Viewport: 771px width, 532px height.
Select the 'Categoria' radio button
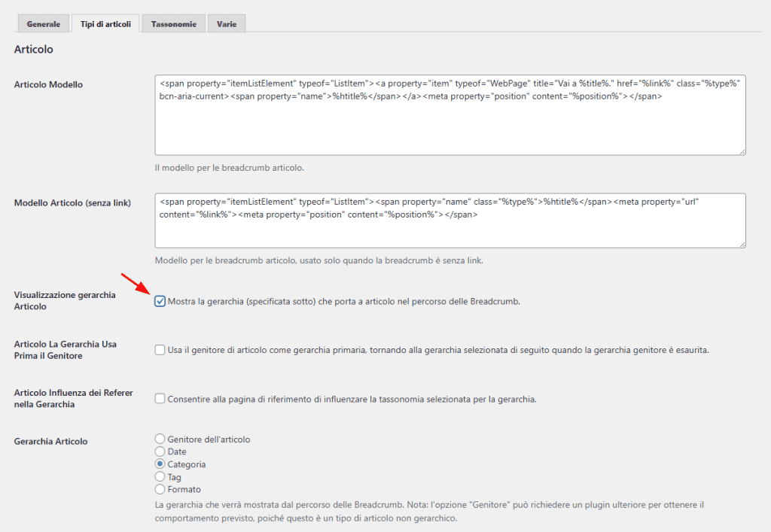click(160, 464)
